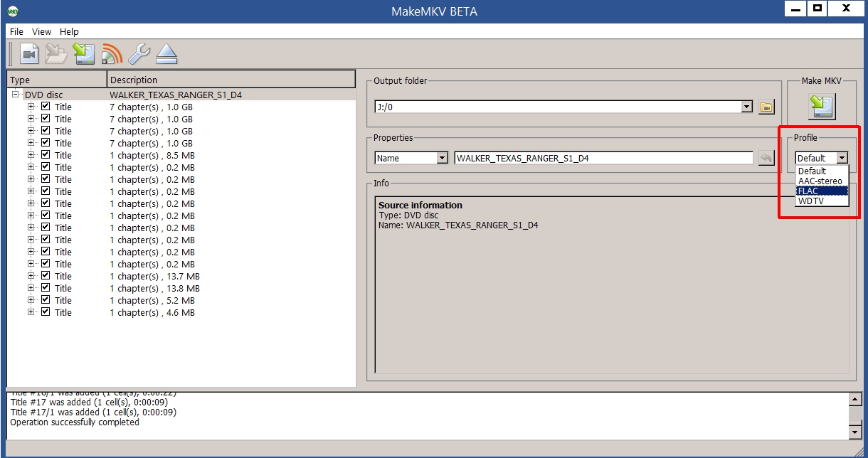Select Default in the Profile list

[822, 171]
